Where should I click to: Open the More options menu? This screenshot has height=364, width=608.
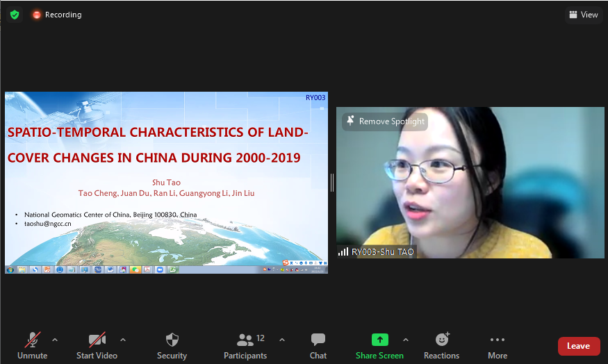(497, 345)
